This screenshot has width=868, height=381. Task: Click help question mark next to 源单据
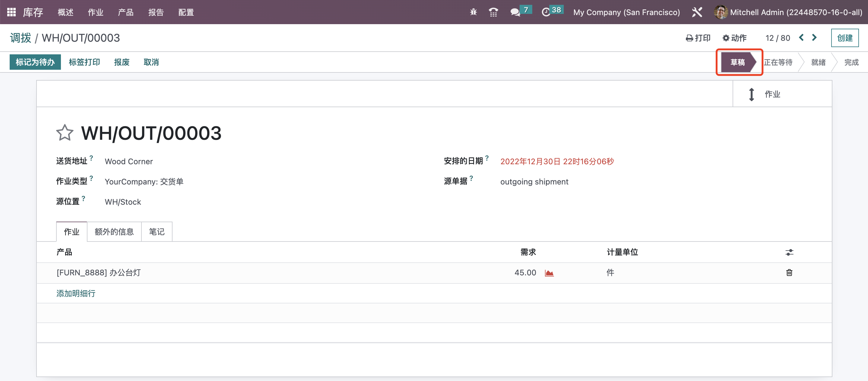[x=471, y=178]
